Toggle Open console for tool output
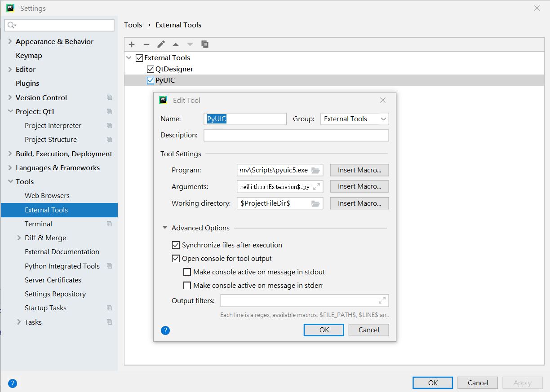The width and height of the screenshot is (550, 392). click(x=176, y=259)
